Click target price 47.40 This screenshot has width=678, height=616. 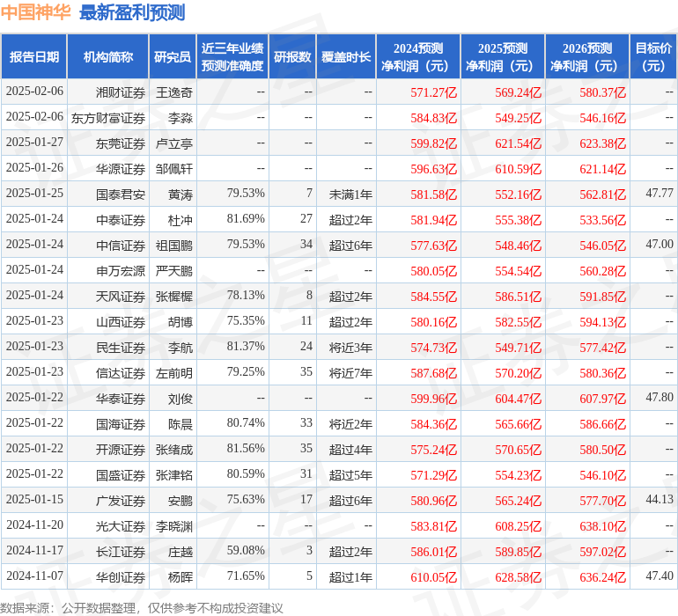click(660, 576)
